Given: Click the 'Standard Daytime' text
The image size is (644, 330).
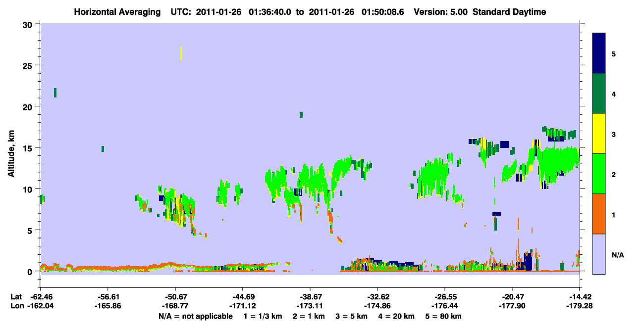Looking at the screenshot, I should 509,12.
